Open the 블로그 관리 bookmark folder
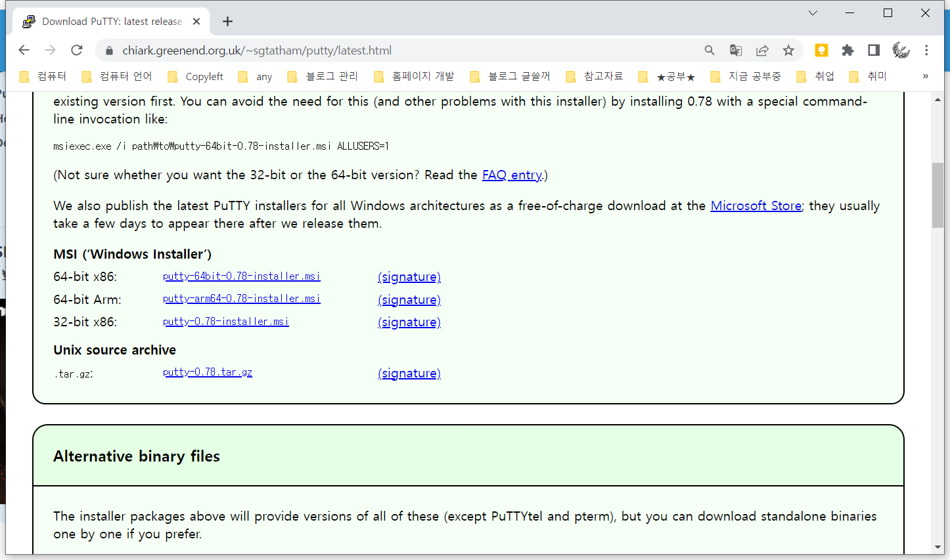The image size is (950, 560). pos(323,77)
